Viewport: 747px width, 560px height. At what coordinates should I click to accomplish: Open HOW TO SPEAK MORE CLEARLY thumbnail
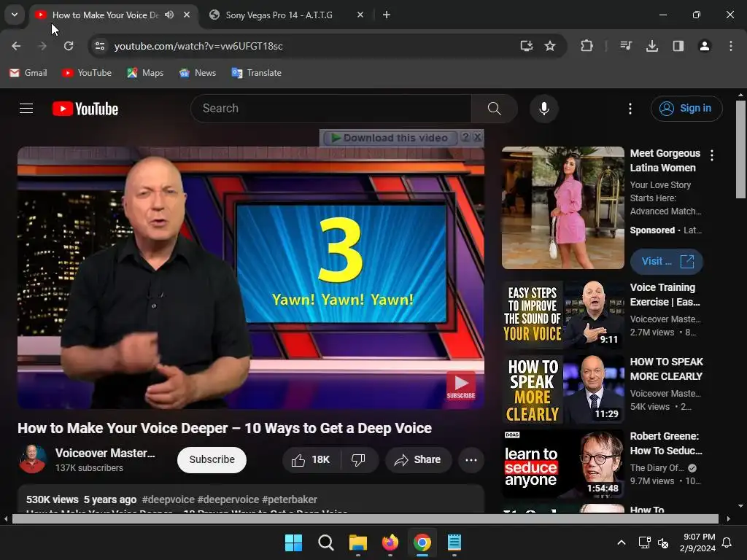pyautogui.click(x=563, y=389)
